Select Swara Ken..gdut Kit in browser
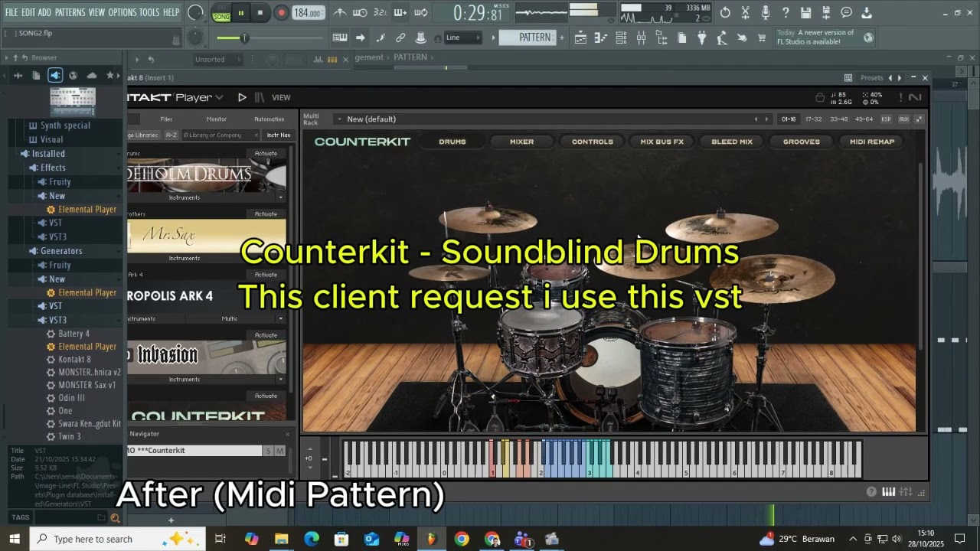The width and height of the screenshot is (980, 551). tap(90, 423)
